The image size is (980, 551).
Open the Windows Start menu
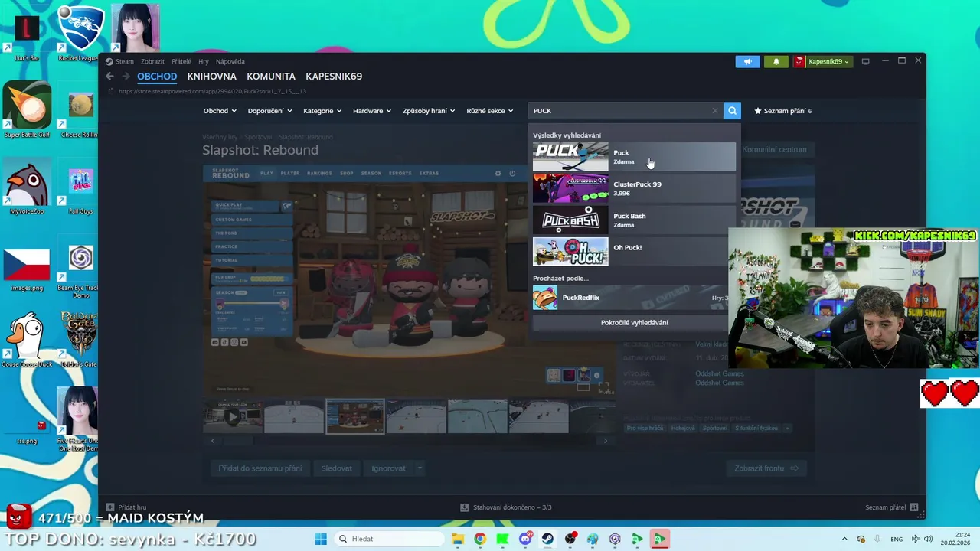[320, 539]
